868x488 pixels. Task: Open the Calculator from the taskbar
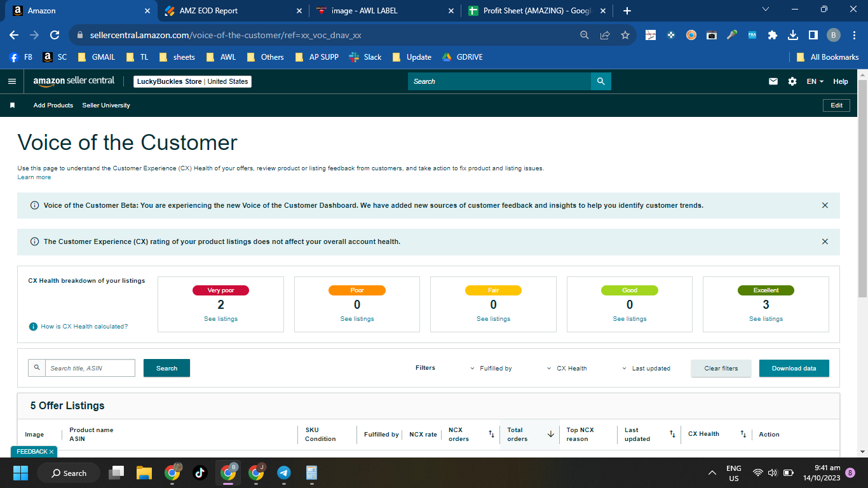pyautogui.click(x=311, y=473)
